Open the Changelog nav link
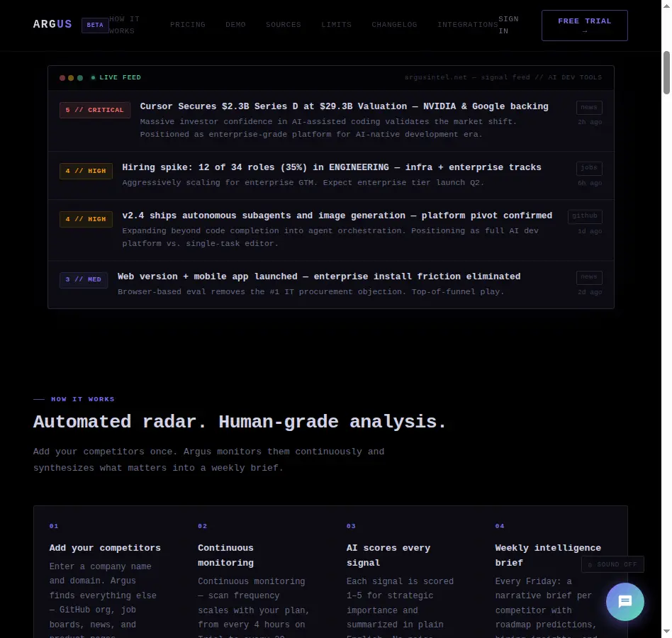Viewport: 672px width, 638px height. coord(394,25)
